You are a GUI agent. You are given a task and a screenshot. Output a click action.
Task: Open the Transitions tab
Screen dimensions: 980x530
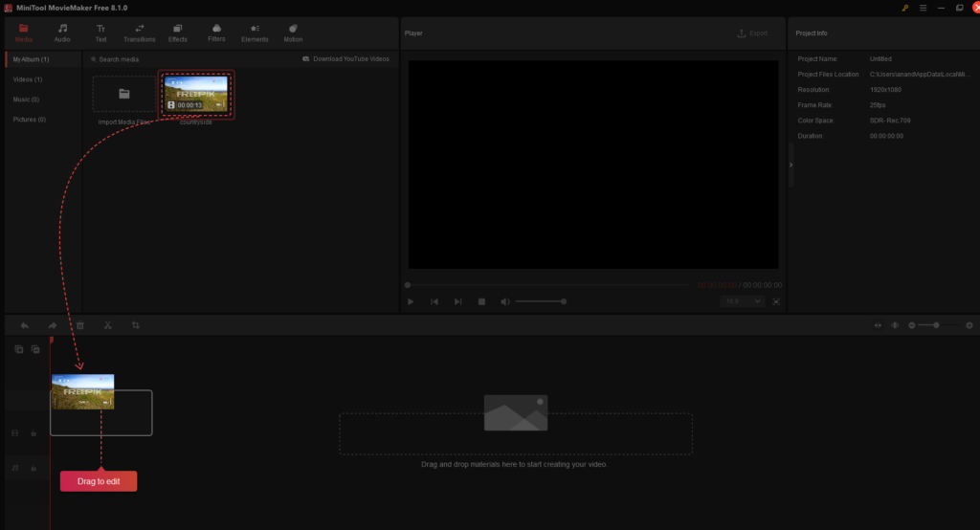point(140,33)
